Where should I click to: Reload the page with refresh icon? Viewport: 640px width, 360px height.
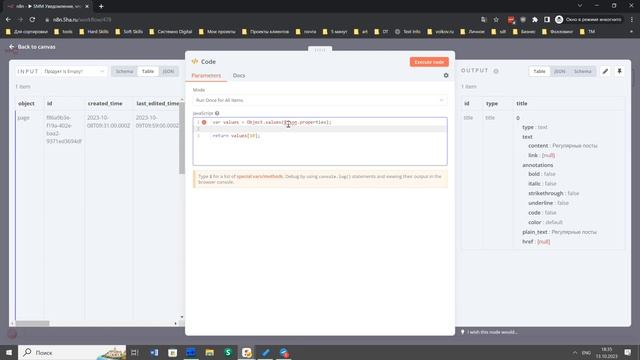tap(32, 19)
